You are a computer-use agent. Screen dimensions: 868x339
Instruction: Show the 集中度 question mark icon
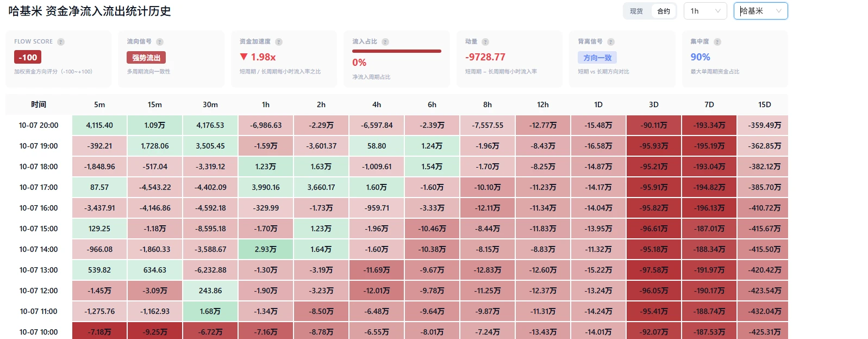click(717, 42)
